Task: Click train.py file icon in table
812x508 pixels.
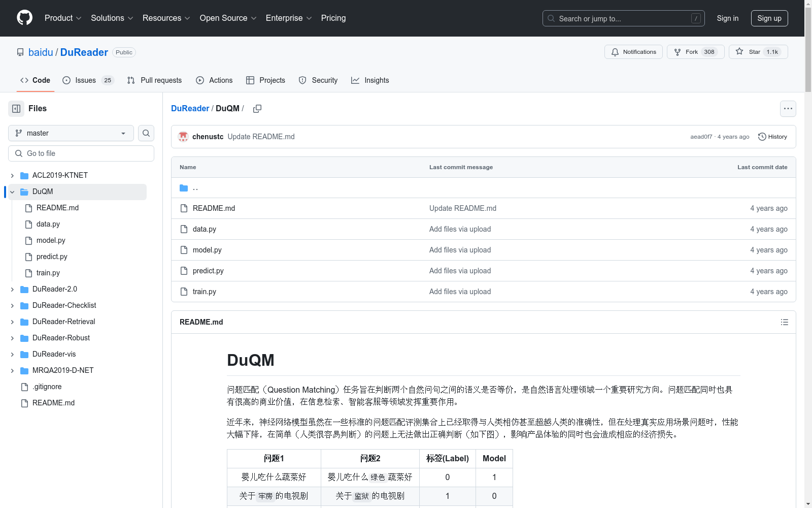Action: [184, 292]
